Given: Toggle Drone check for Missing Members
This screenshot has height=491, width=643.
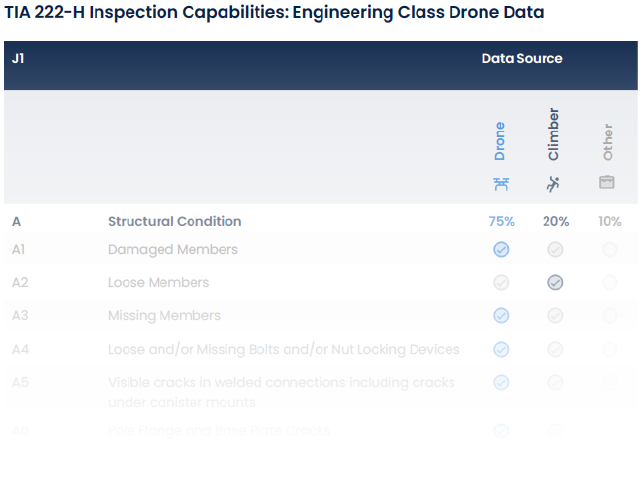Looking at the screenshot, I should [501, 315].
